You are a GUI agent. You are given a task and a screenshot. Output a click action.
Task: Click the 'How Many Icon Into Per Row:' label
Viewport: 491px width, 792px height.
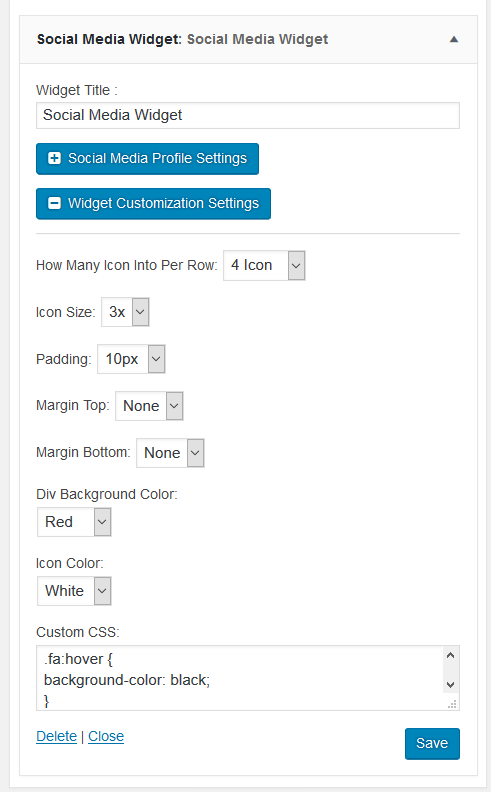[x=127, y=266]
